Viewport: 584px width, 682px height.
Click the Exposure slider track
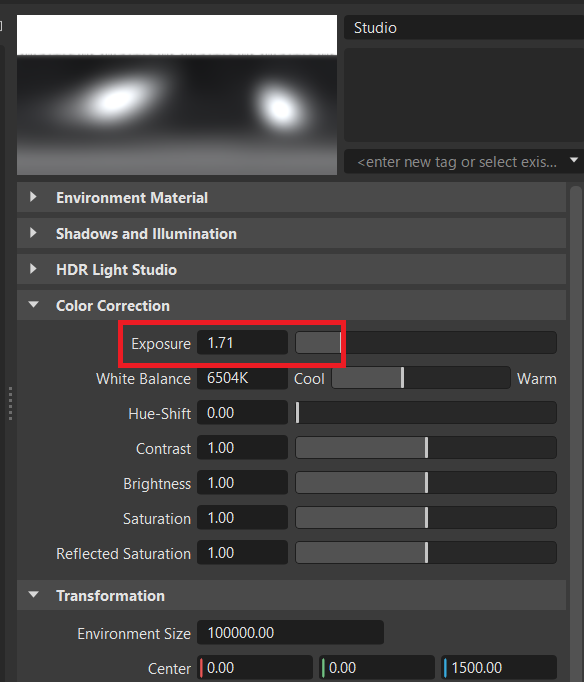[x=426, y=343]
